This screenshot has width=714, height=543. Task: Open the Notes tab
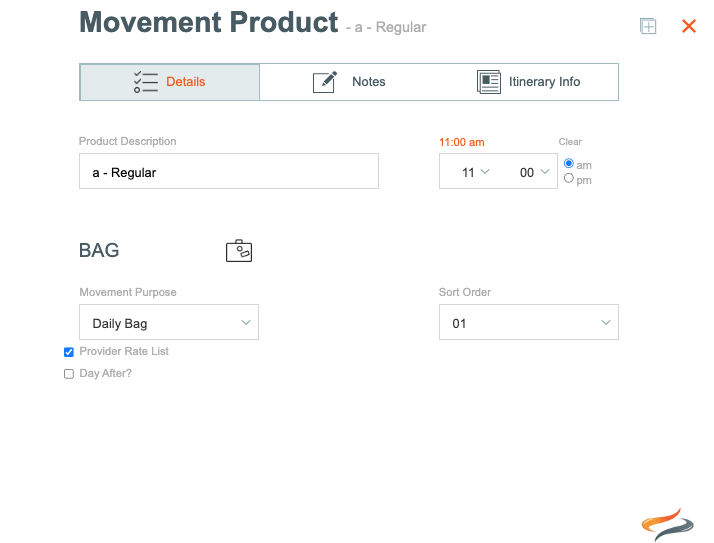click(x=349, y=82)
